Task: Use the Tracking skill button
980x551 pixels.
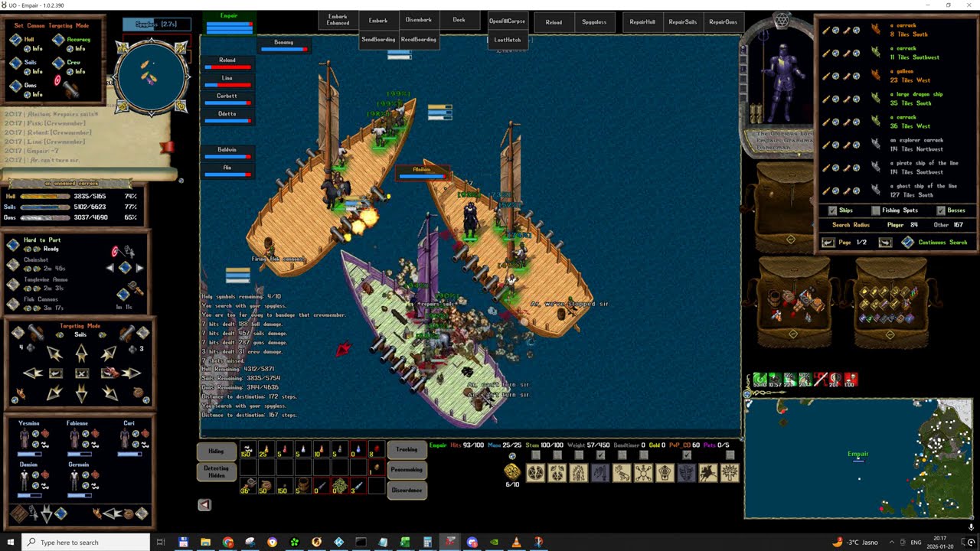Action: [407, 450]
